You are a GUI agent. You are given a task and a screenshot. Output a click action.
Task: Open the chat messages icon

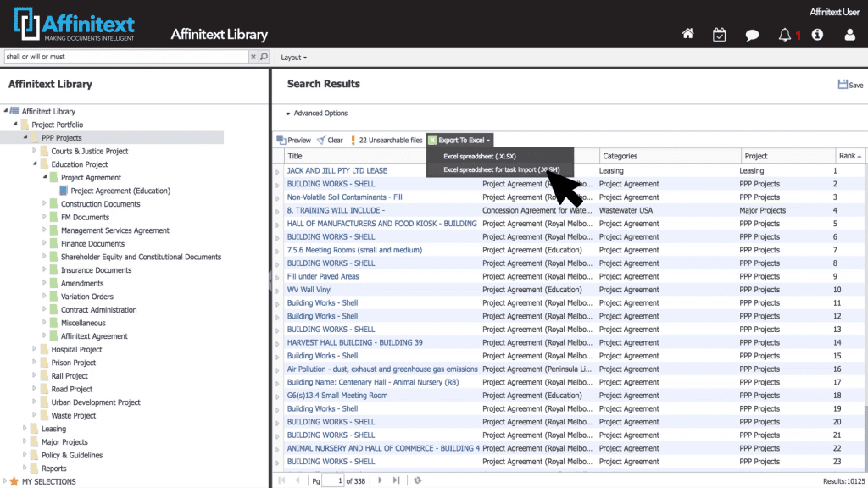point(752,36)
